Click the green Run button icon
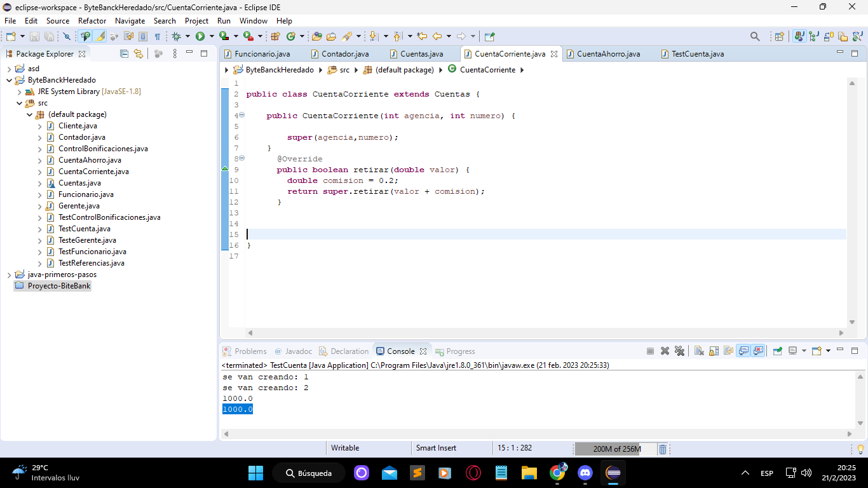 pos(200,36)
